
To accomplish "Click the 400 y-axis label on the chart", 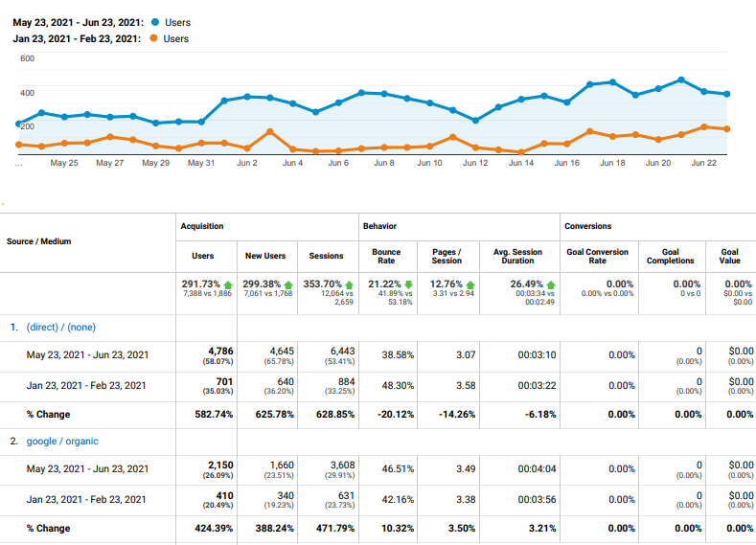I will click(x=27, y=93).
